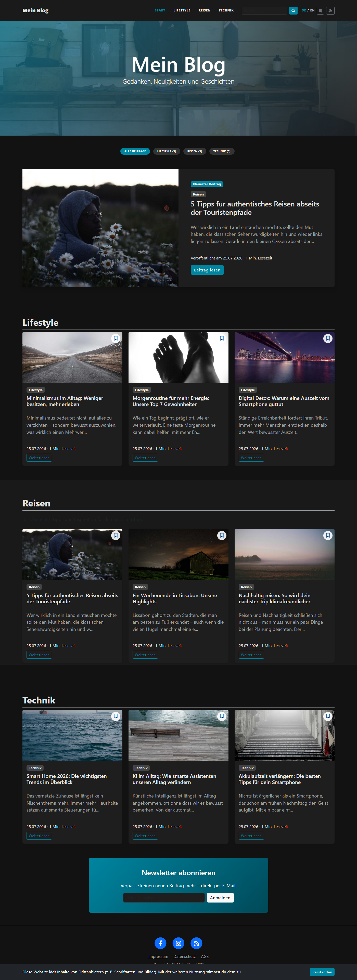Open the Instagram social icon
The height and width of the screenshot is (980, 357).
178,943
